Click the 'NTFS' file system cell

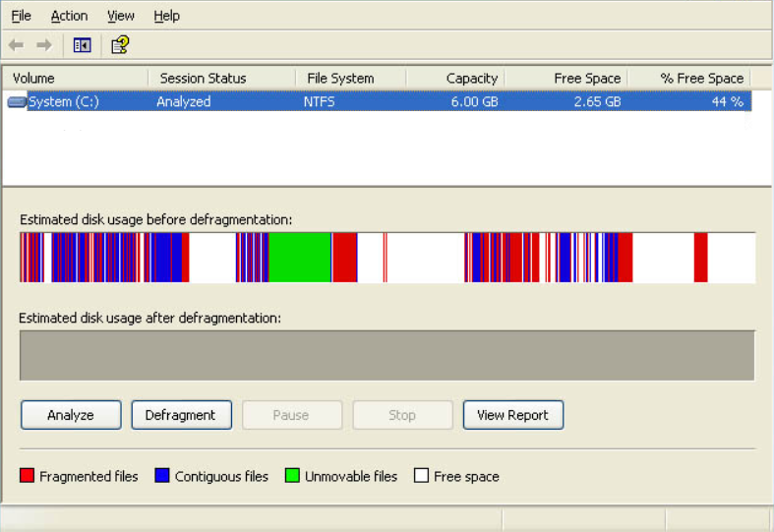pos(319,101)
